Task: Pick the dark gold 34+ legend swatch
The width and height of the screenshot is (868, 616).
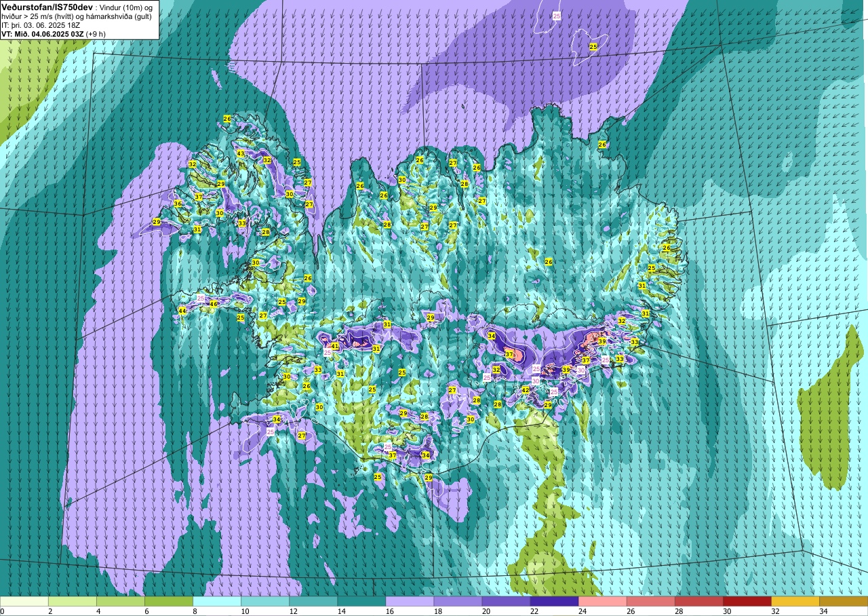Action: pyautogui.click(x=843, y=601)
